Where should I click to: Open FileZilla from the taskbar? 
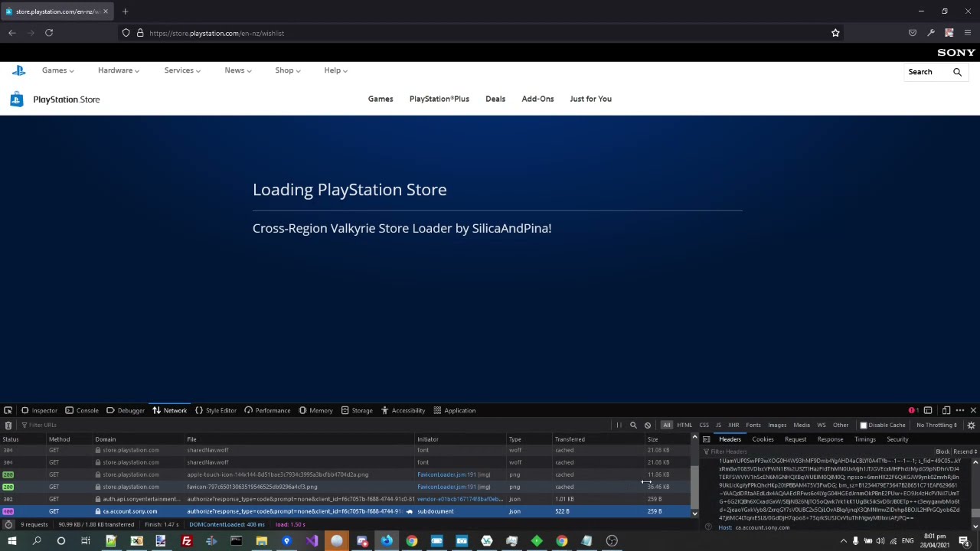click(x=186, y=541)
